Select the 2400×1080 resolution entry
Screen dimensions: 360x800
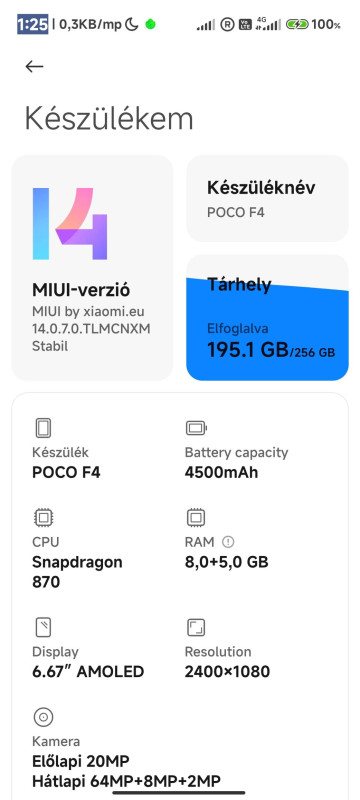[x=227, y=672]
